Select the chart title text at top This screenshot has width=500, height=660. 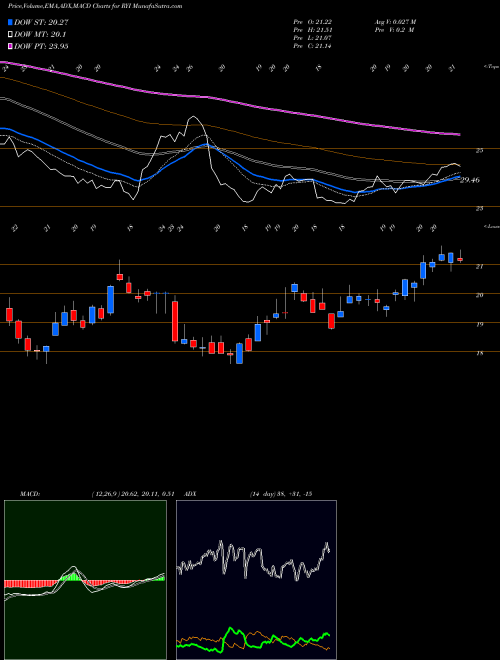95,7
